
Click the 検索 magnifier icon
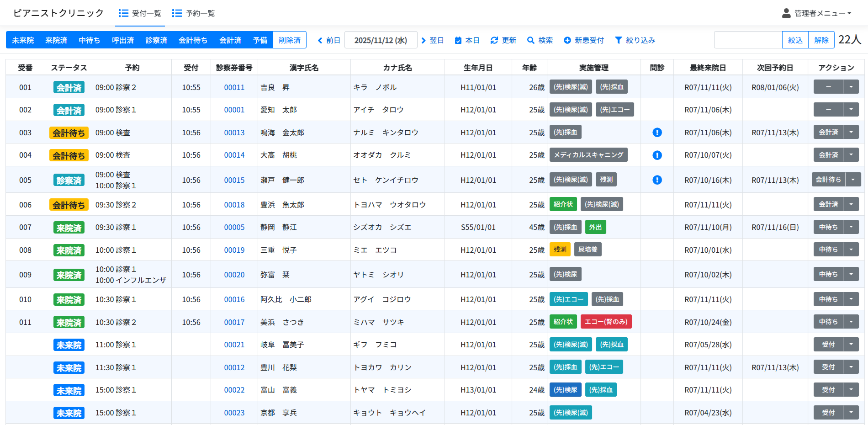click(x=531, y=40)
